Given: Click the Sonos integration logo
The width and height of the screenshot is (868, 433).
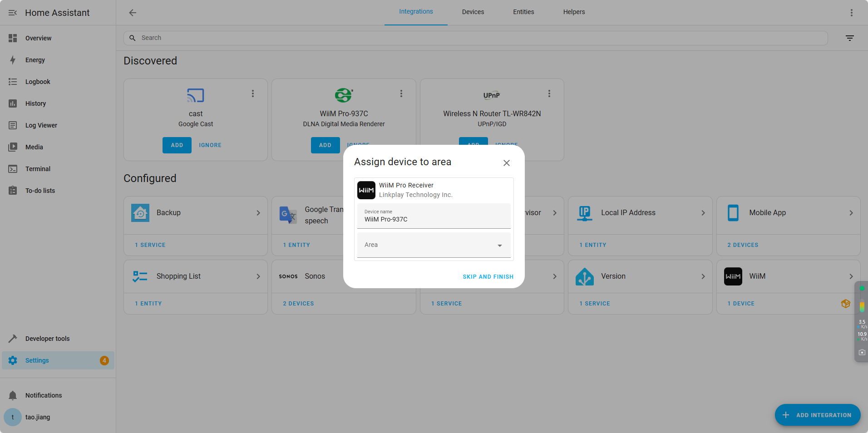Looking at the screenshot, I should click(288, 276).
